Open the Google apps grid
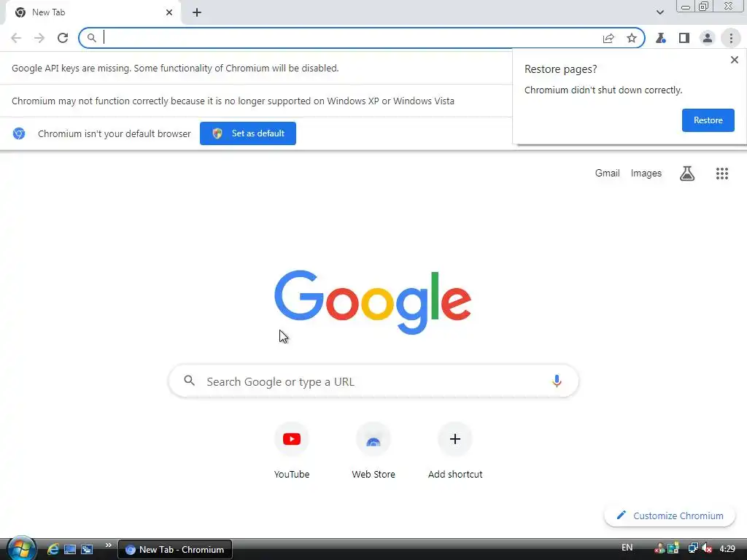The image size is (747, 560). (x=721, y=174)
